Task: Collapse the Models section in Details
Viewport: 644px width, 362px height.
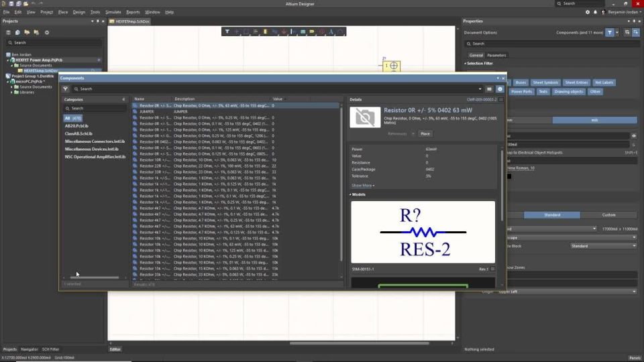Action: (x=350, y=194)
